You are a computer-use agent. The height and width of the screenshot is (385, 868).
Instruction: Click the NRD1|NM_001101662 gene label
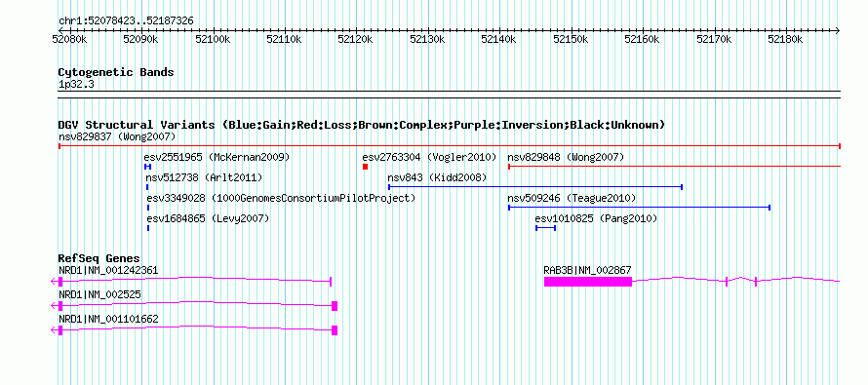point(108,319)
